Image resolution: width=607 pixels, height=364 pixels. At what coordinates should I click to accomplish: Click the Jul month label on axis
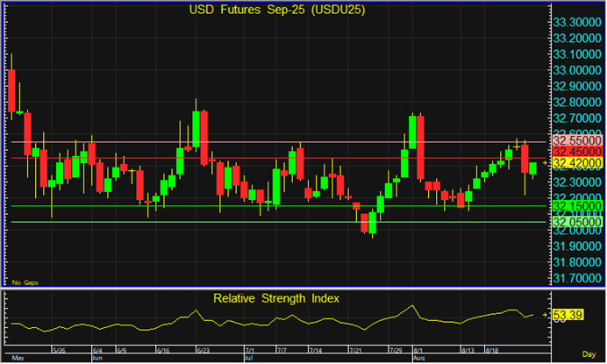(248, 359)
